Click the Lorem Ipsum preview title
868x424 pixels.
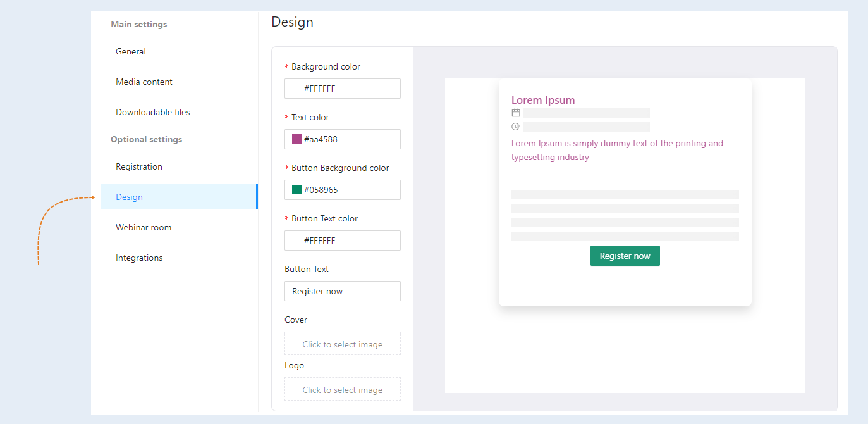(x=543, y=100)
